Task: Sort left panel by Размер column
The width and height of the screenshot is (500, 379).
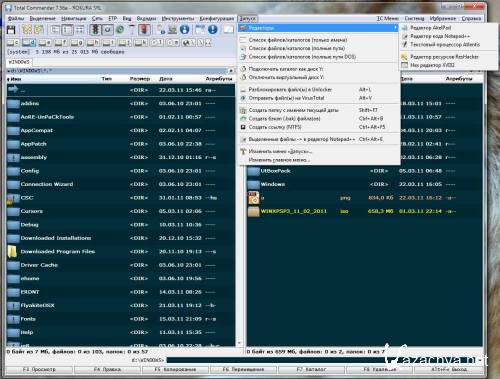Action: pyautogui.click(x=140, y=79)
